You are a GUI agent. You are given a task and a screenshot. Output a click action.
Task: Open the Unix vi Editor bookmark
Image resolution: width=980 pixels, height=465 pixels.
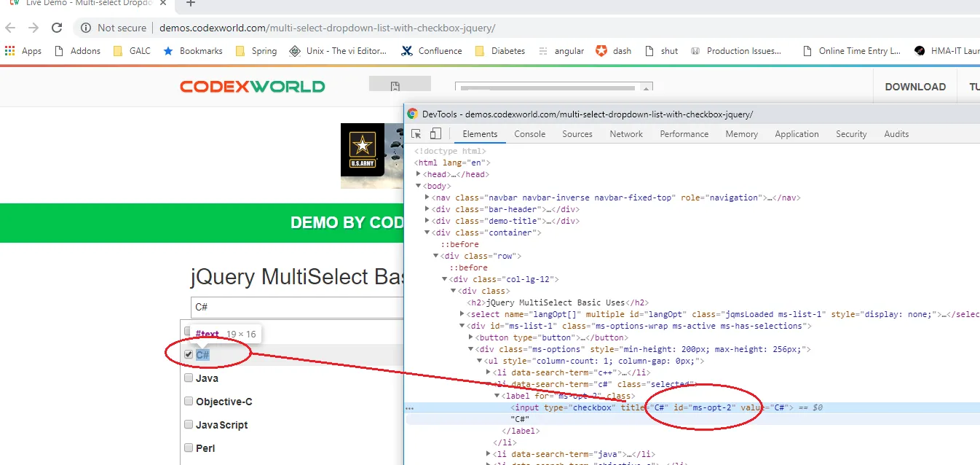pyautogui.click(x=338, y=51)
